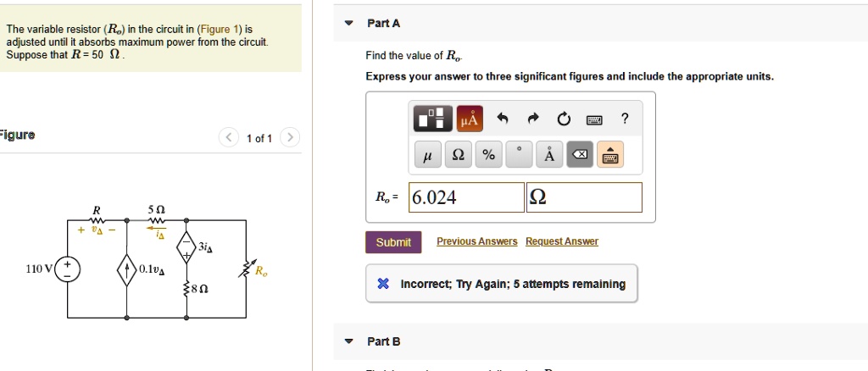This screenshot has width=868, height=371.
Task: Submit the answer for Ro
Action: pyautogui.click(x=392, y=242)
